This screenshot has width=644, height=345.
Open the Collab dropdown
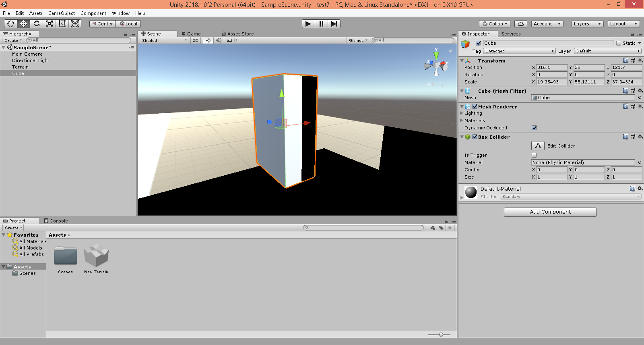pyautogui.click(x=495, y=24)
